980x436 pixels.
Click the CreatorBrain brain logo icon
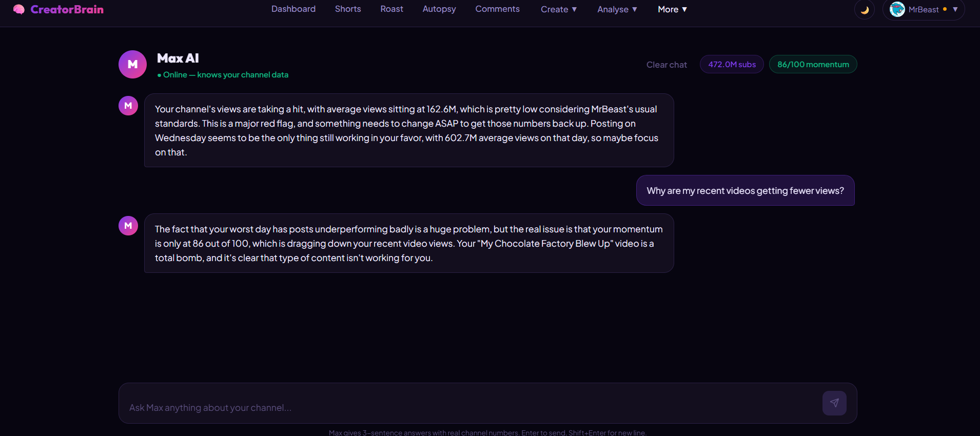19,9
